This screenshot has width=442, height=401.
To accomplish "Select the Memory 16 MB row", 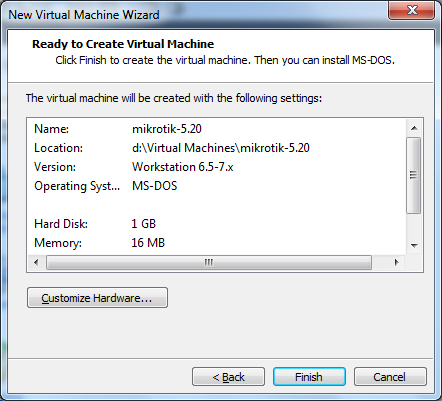I will point(217,243).
